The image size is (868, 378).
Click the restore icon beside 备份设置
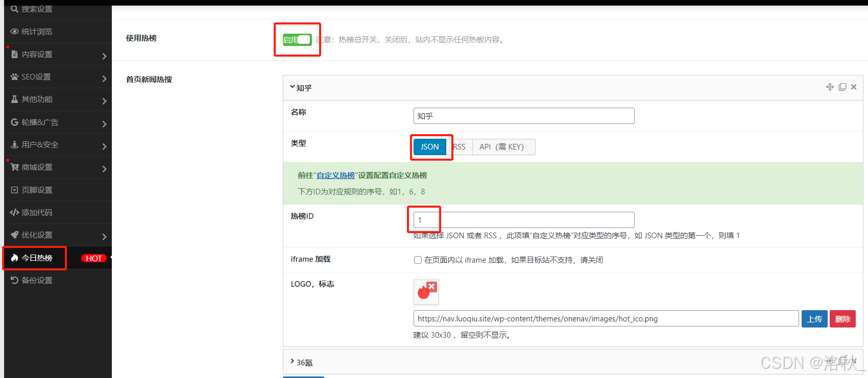point(14,280)
